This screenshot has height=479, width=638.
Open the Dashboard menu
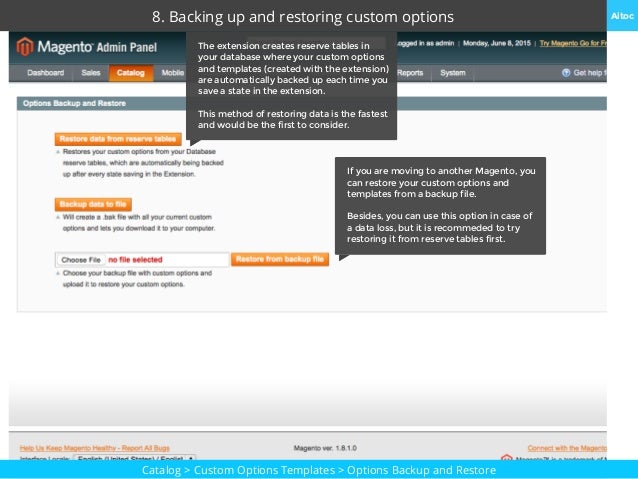pyautogui.click(x=46, y=73)
